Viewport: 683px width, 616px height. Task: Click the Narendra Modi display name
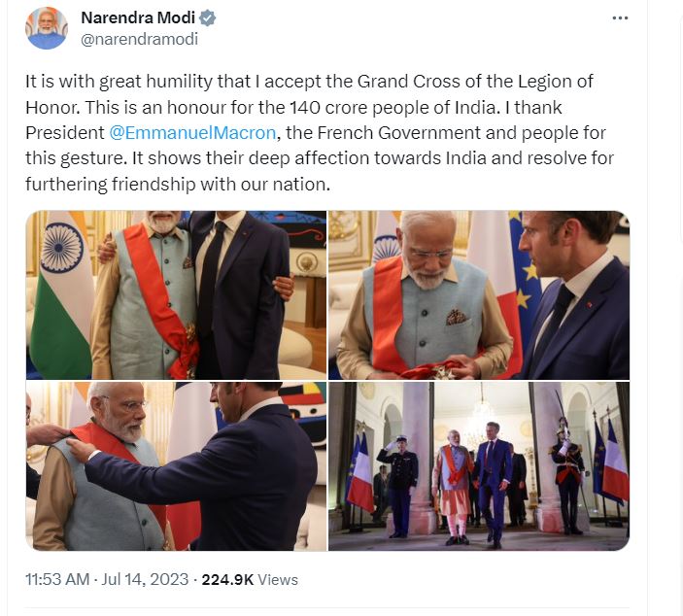pyautogui.click(x=137, y=18)
